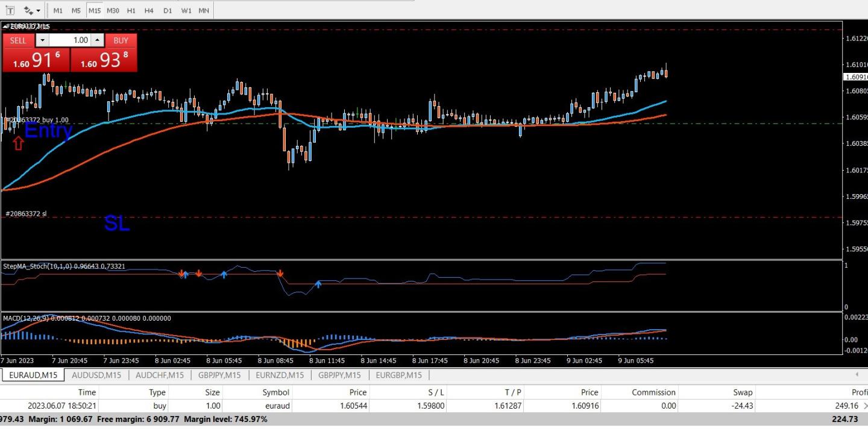Decrease trade volume with down arrow

point(42,40)
